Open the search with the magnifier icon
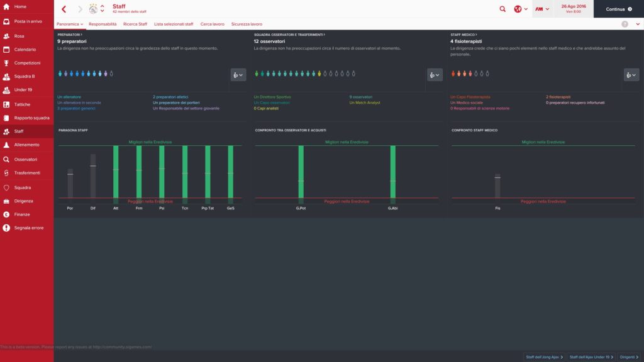This screenshot has width=644, height=362. (x=501, y=9)
